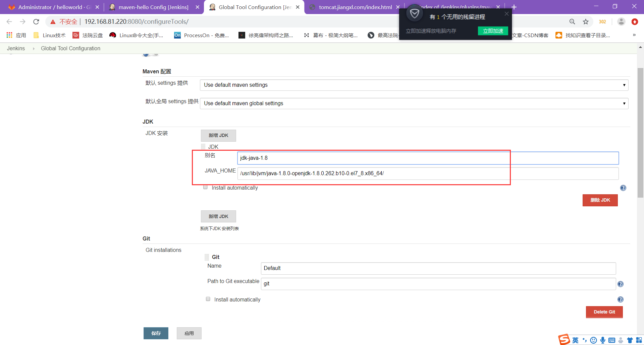The width and height of the screenshot is (644, 345).
Task: Click the scrollbar up arrow
Action: 640,47
